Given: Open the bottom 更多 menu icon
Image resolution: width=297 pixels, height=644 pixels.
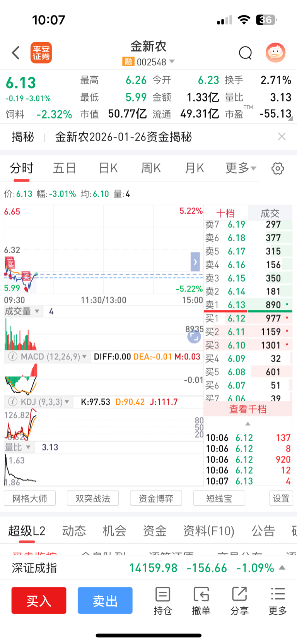Looking at the screenshot, I should coord(278,601).
